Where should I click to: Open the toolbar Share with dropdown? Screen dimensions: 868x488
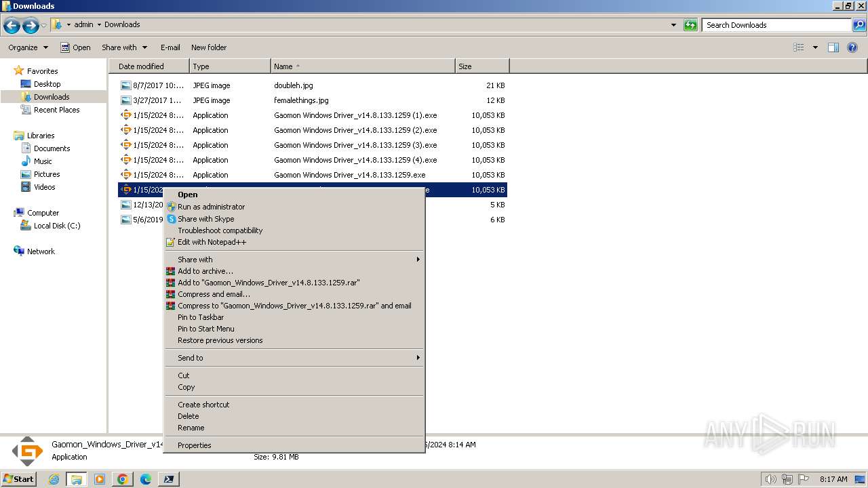click(x=124, y=47)
